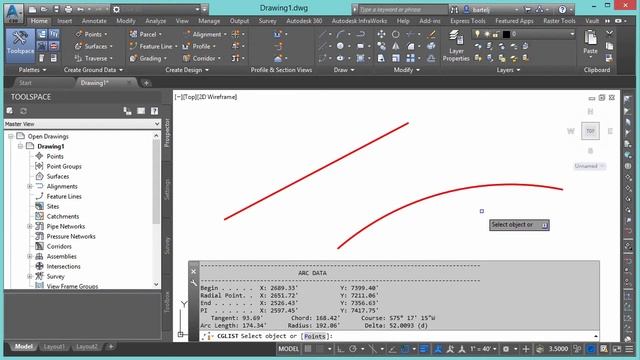Toggle grid display in status bar
640x360 pixels.
click(308, 349)
